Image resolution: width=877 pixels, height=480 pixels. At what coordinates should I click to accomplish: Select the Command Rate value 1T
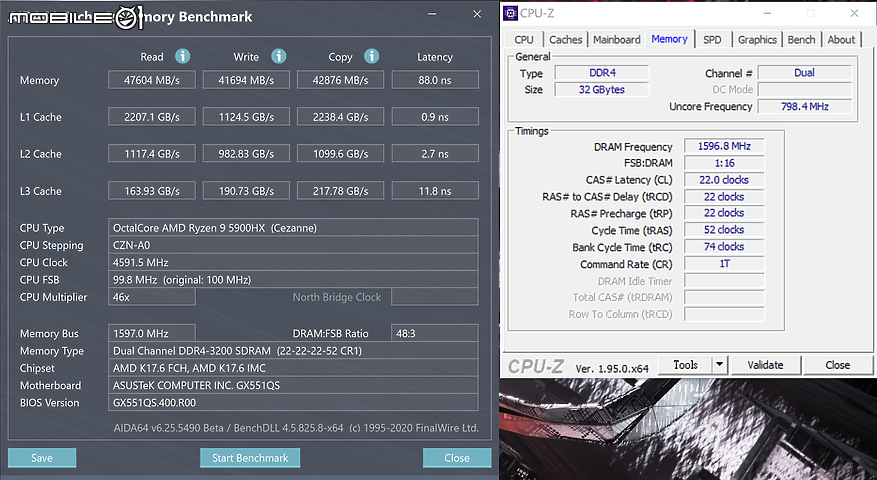(724, 263)
